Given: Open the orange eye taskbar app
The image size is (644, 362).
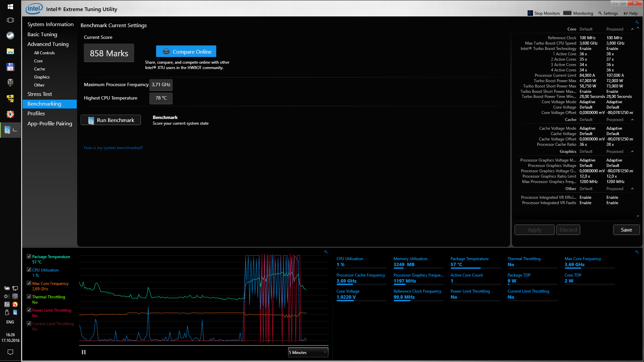Looking at the screenshot, I should pos(10,114).
